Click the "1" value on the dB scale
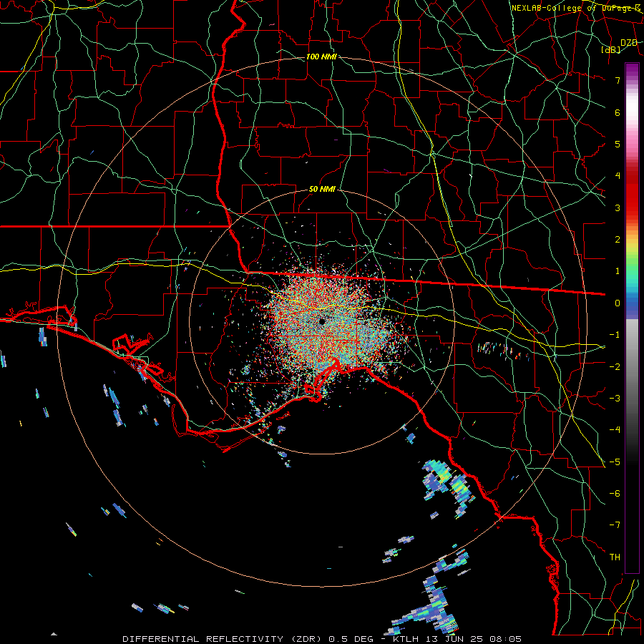Image resolution: width=644 pixels, height=644 pixels. 618,271
